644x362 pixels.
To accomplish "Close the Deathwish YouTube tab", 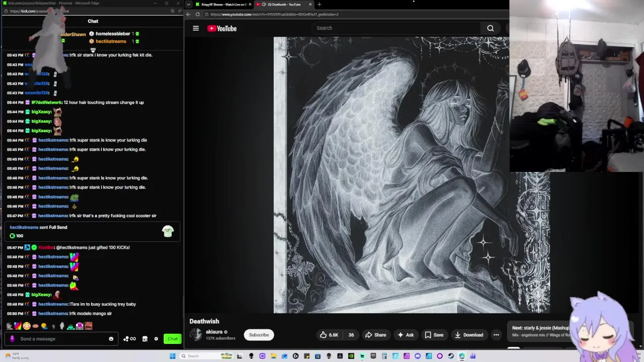I will coord(310,4).
